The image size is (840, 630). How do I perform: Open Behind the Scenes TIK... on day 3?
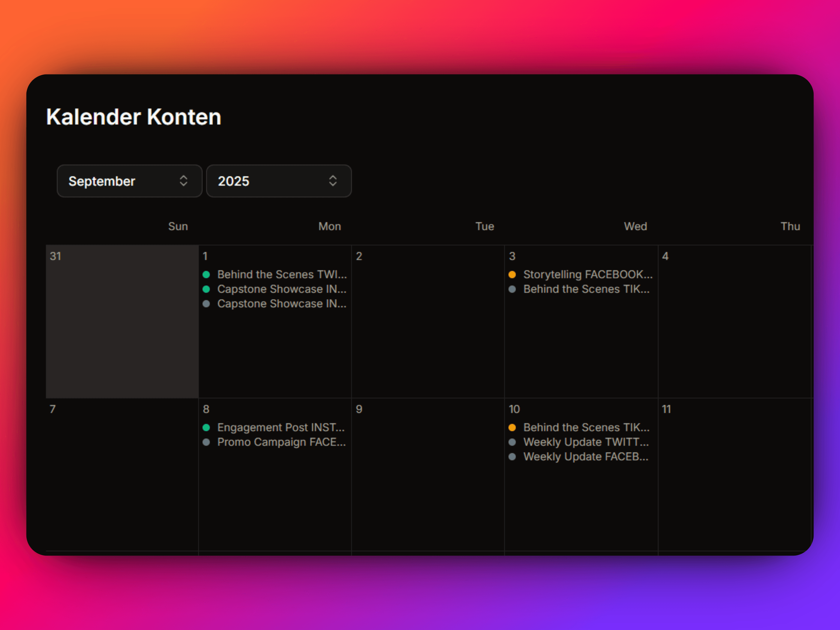[586, 289]
